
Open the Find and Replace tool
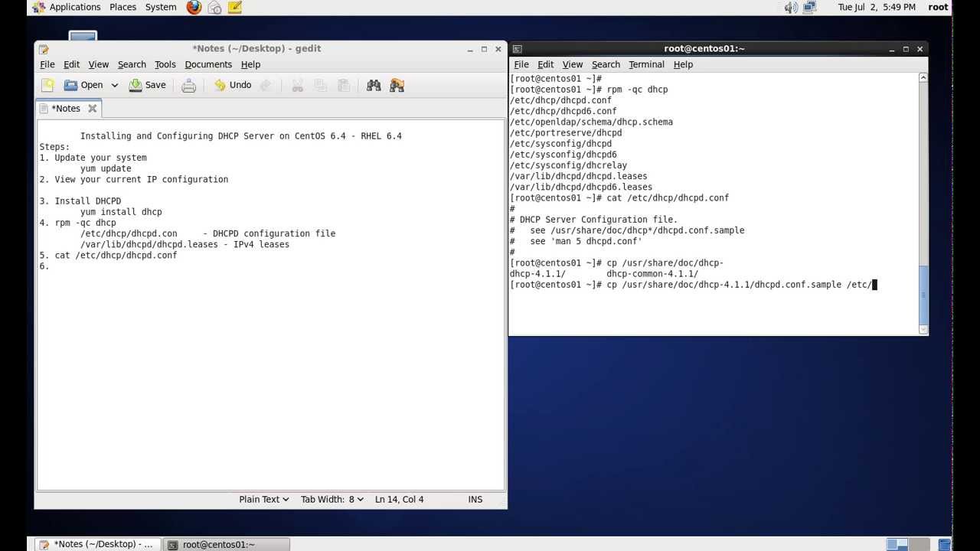click(x=397, y=85)
